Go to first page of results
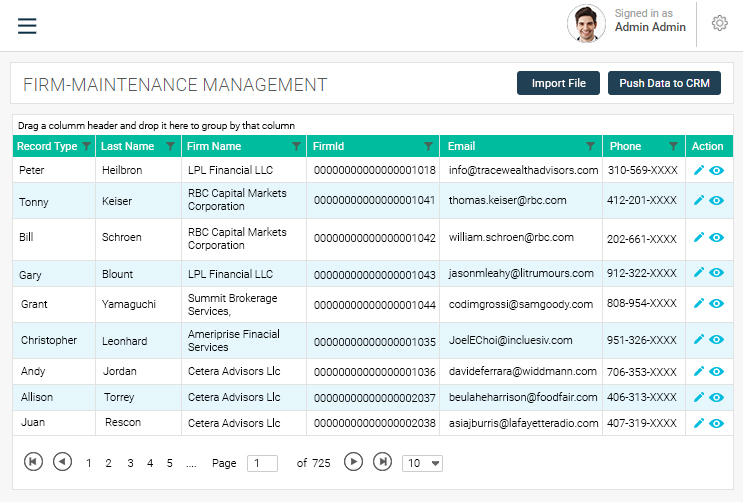Screen dimensions: 743x502 point(33,461)
